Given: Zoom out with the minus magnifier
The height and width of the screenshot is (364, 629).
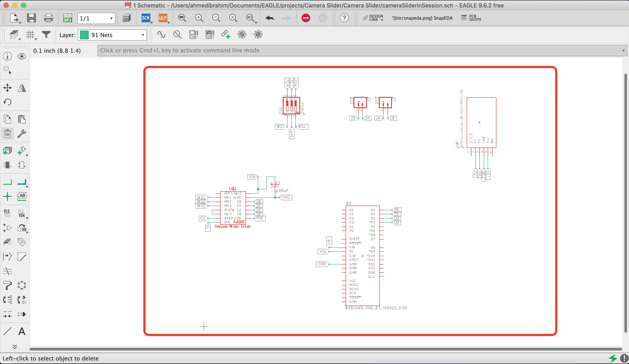Looking at the screenshot, I should [216, 18].
